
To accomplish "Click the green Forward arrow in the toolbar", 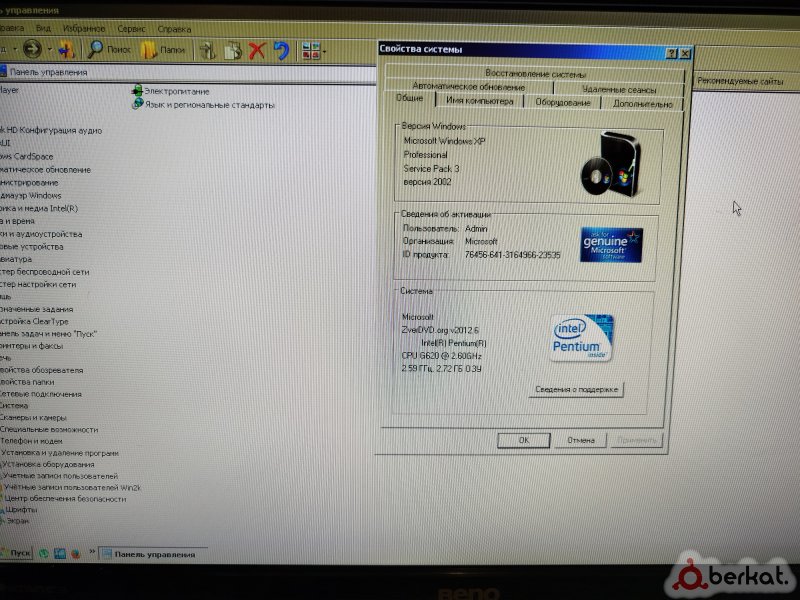I will [x=33, y=49].
